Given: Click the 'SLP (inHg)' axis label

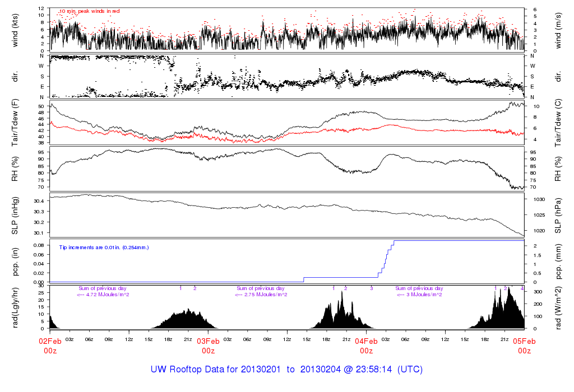Looking at the screenshot, I should click(15, 216).
